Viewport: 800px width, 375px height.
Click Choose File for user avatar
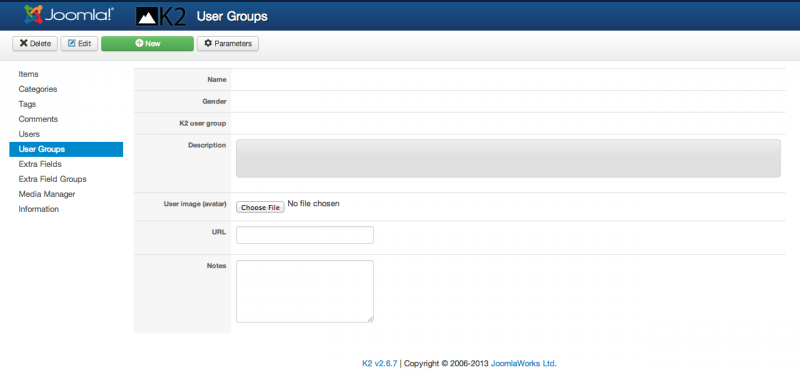click(x=260, y=207)
